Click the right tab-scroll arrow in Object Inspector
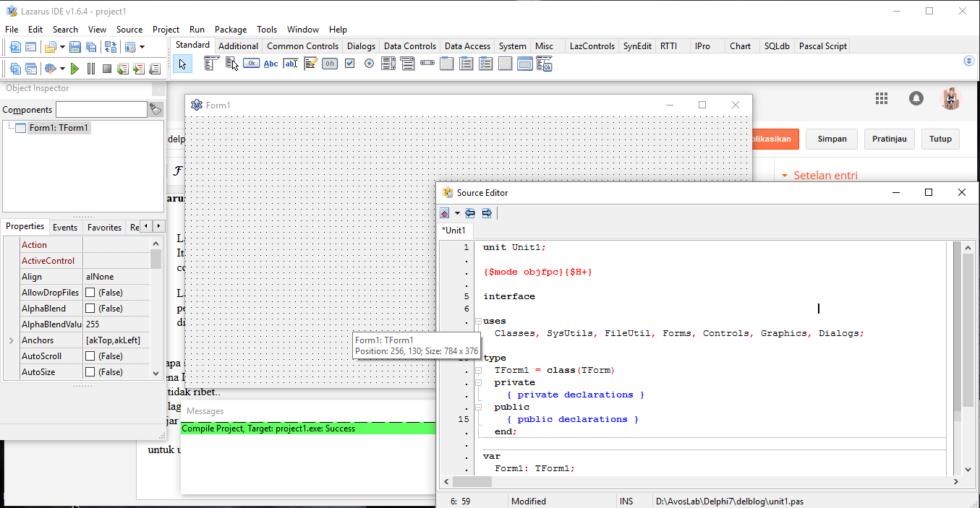 point(159,226)
